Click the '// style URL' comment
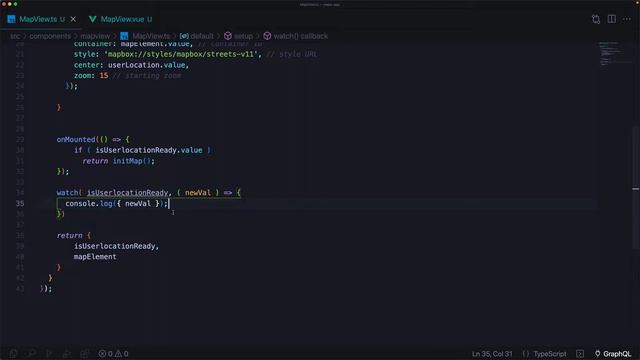Image resolution: width=640 pixels, height=360 pixels. click(x=291, y=54)
